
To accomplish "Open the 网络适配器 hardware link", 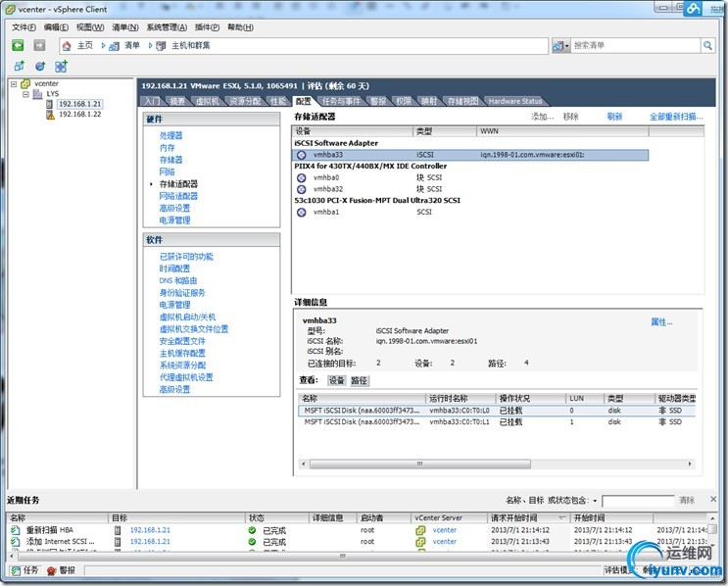I will click(x=178, y=196).
